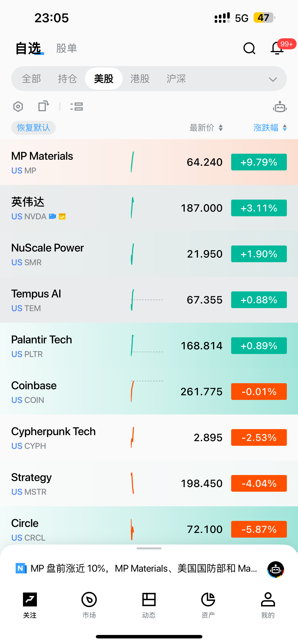Image resolution: width=298 pixels, height=644 pixels.
Task: Toggle the +9.79% change badge for MP
Action: (x=259, y=162)
